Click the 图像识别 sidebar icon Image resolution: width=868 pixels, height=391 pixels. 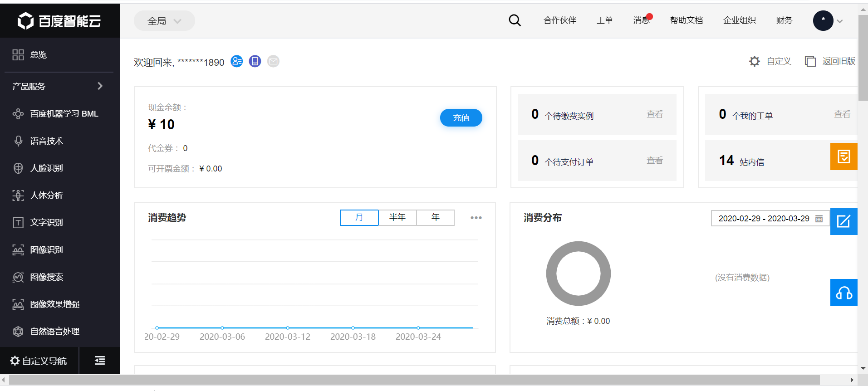(x=18, y=250)
